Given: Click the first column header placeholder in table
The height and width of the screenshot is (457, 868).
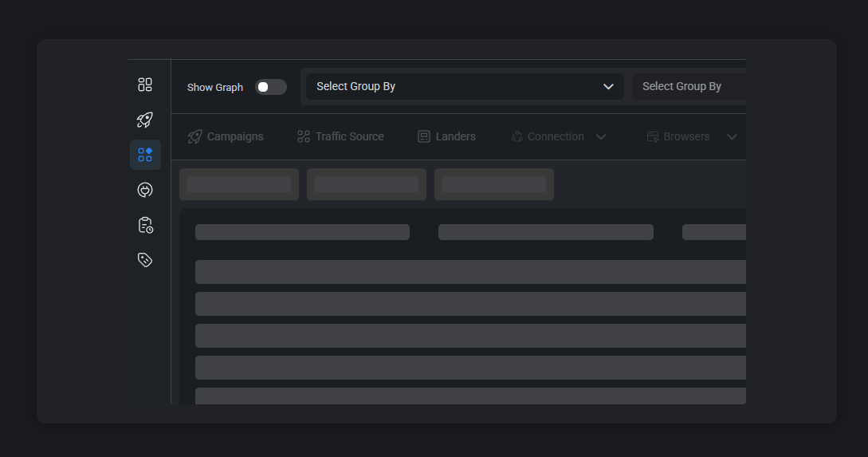Looking at the screenshot, I should coord(302,232).
